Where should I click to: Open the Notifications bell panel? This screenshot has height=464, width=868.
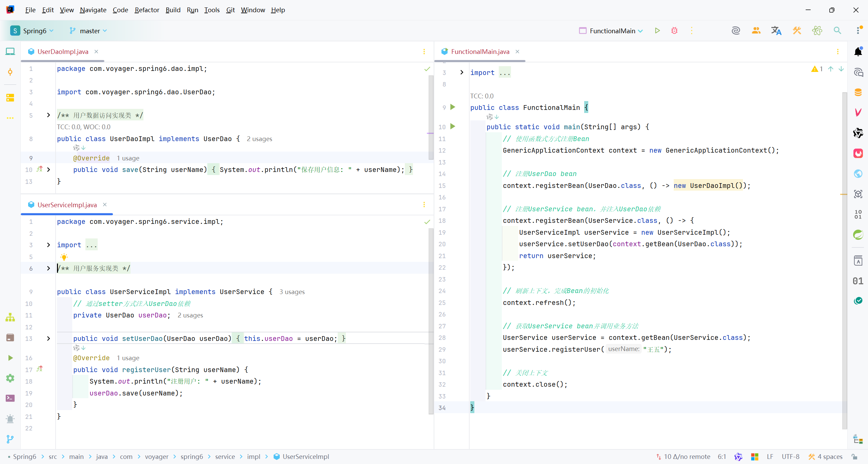point(858,52)
